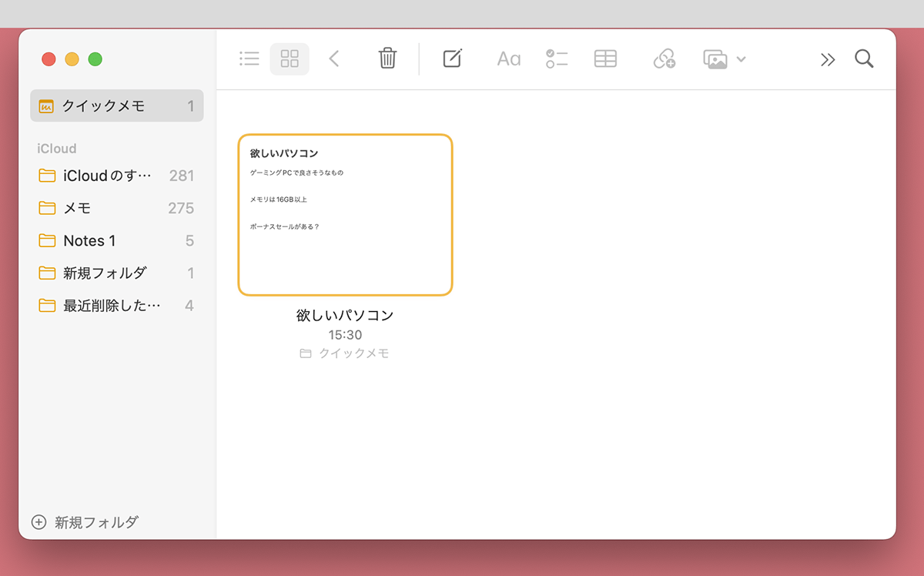Create a new note with compose icon

pyautogui.click(x=452, y=59)
